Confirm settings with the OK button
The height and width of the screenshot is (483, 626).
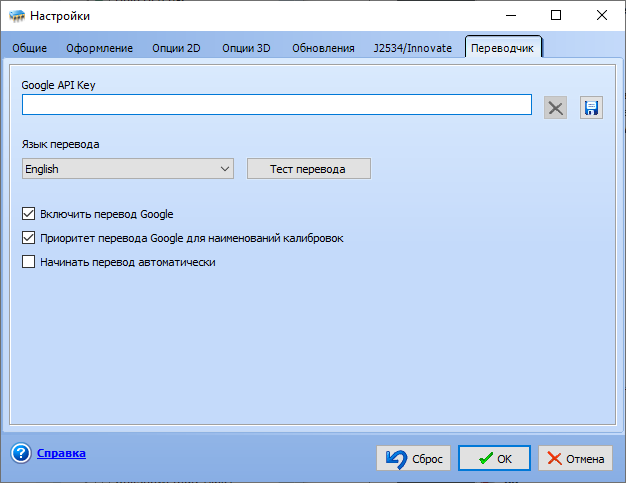[494, 458]
